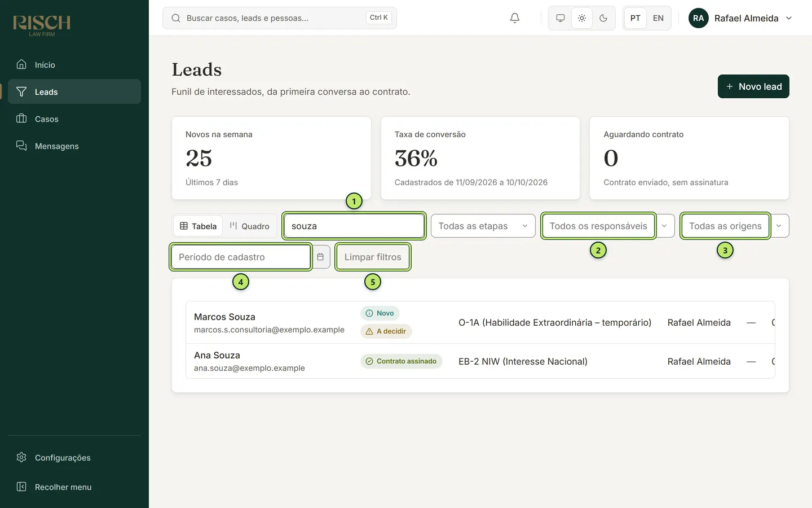Click marcos.s.consultoria@exemplo.example email
Screen dimensions: 812x508
click(x=269, y=330)
